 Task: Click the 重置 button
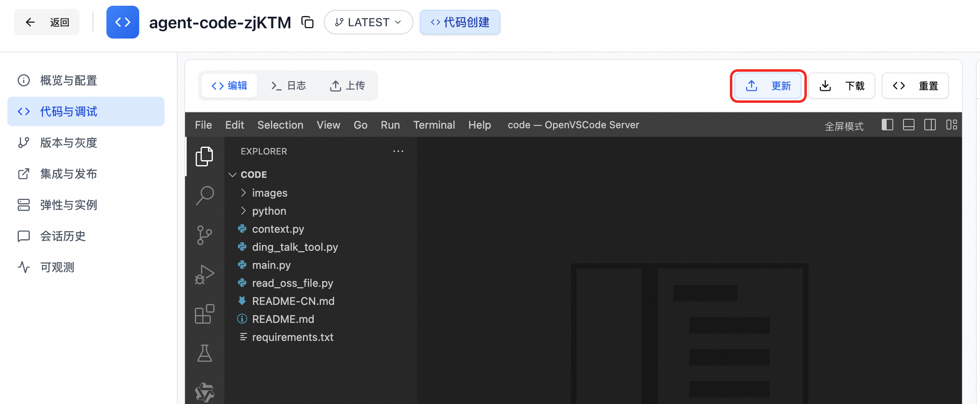coord(915,86)
